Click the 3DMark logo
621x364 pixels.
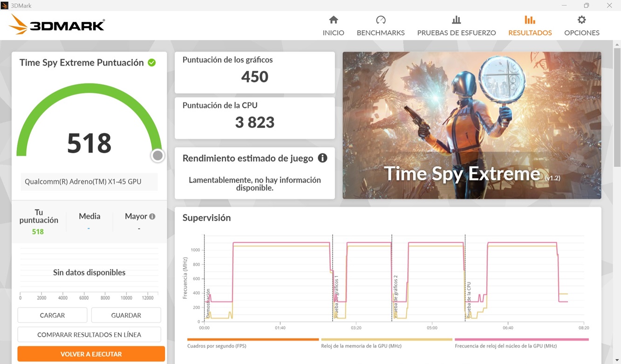click(x=57, y=25)
